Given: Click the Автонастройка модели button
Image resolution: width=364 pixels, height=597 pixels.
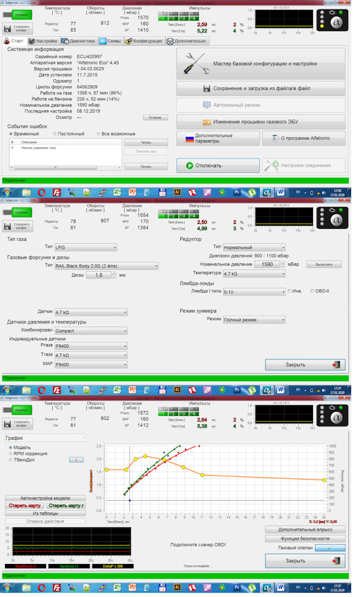Looking at the screenshot, I should [45, 498].
